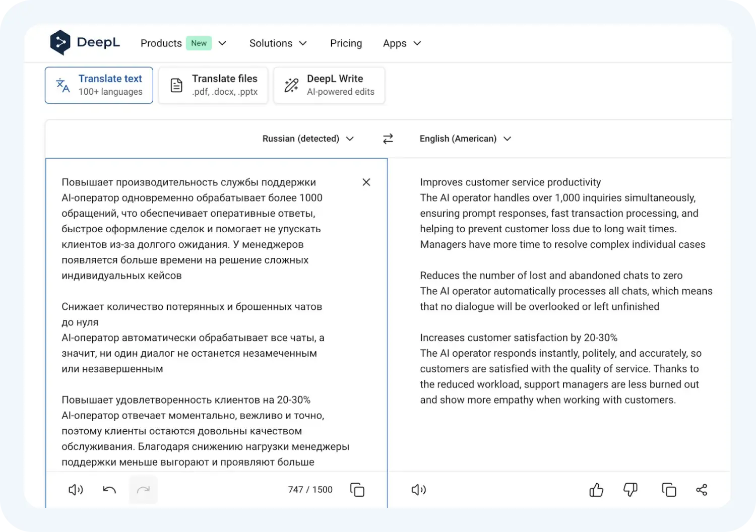Play audio of the Russian source text
Screen dimensions: 756x532
(x=75, y=489)
